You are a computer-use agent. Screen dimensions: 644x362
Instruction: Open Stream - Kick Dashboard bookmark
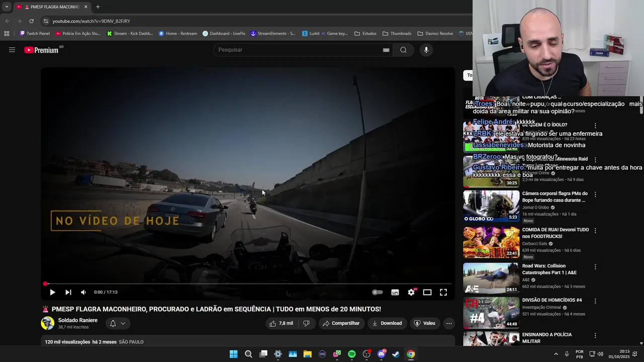(130, 34)
